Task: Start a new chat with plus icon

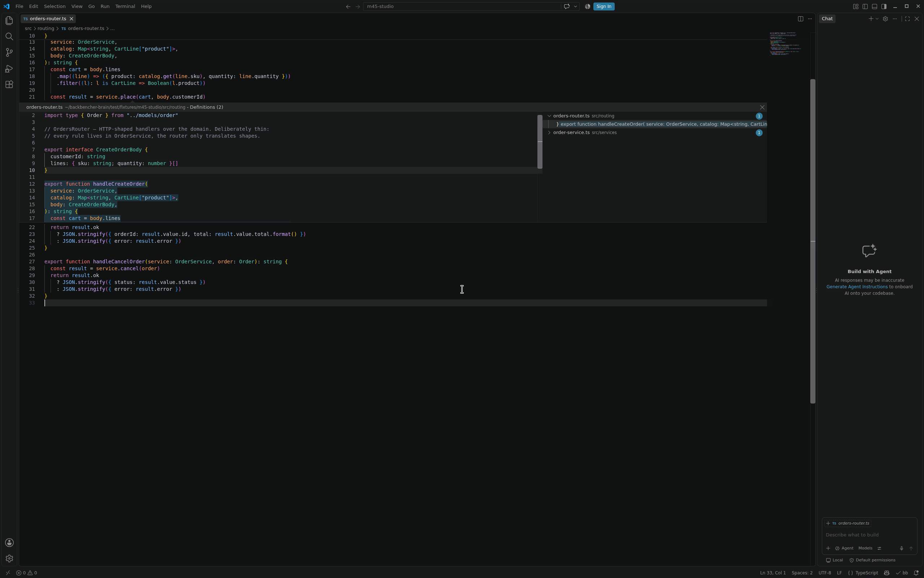Action: click(x=871, y=19)
